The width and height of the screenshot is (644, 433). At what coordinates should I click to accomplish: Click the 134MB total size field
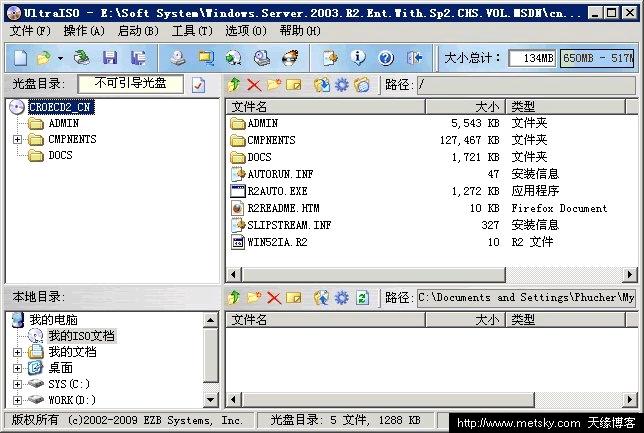point(532,58)
